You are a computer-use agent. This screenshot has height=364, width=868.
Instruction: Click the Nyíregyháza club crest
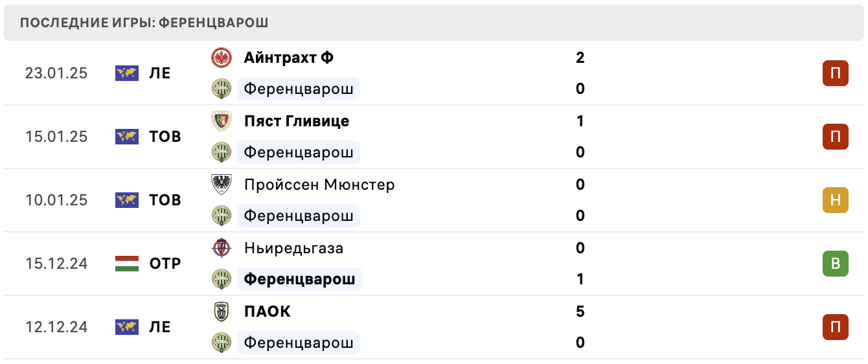point(222,248)
